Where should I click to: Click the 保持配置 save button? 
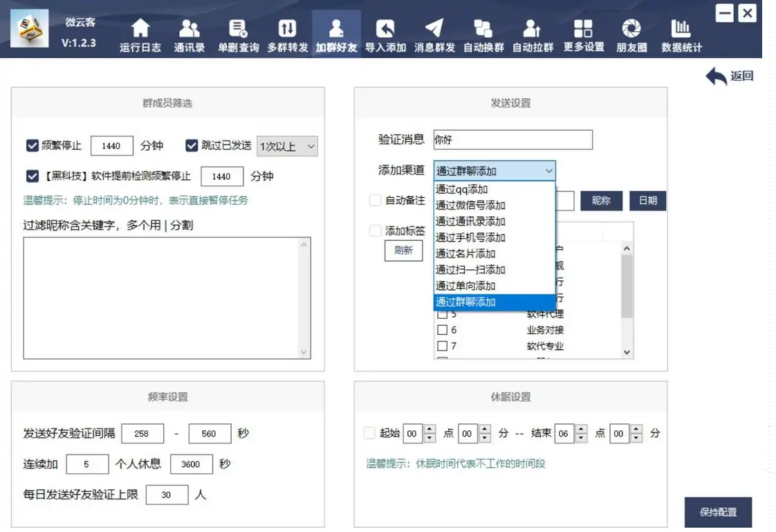coord(718,512)
